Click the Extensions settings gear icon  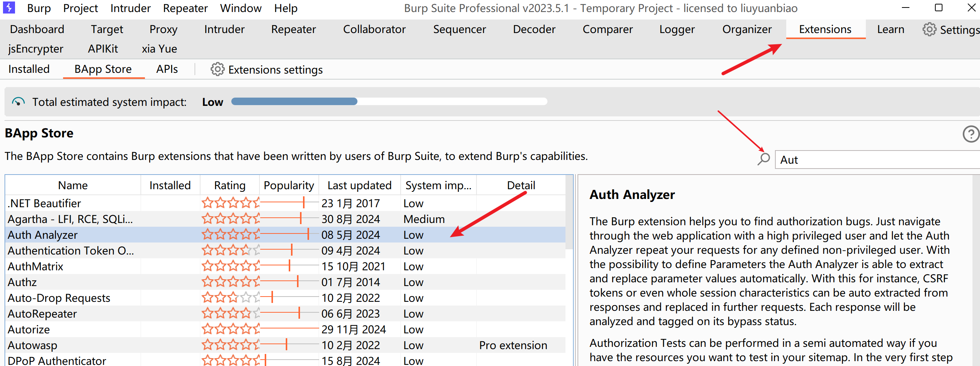point(217,69)
